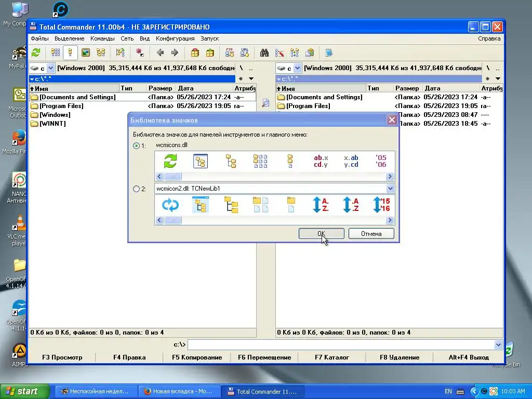The image size is (532, 399).
Task: Open left panel directory history arrow
Action: point(251,79)
